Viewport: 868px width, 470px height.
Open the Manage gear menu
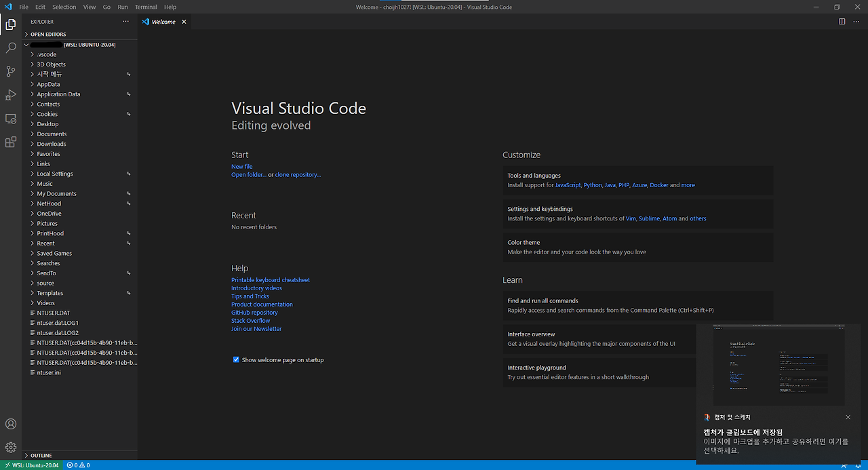(x=10, y=448)
